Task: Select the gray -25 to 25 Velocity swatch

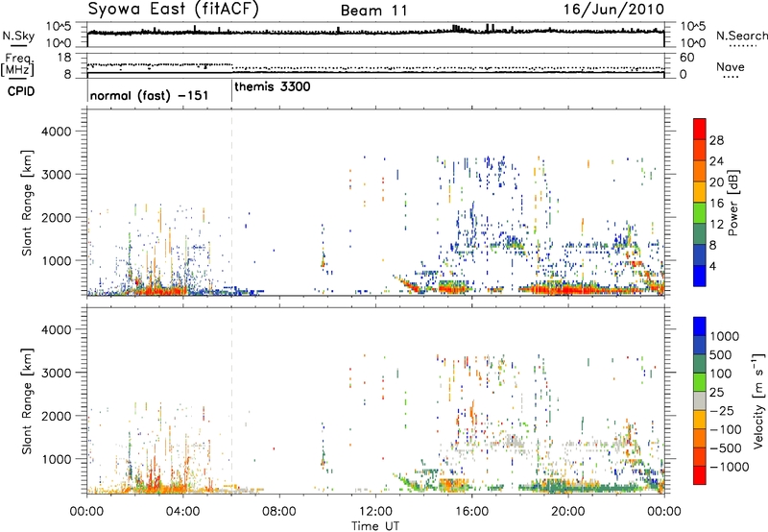Action: tap(700, 401)
